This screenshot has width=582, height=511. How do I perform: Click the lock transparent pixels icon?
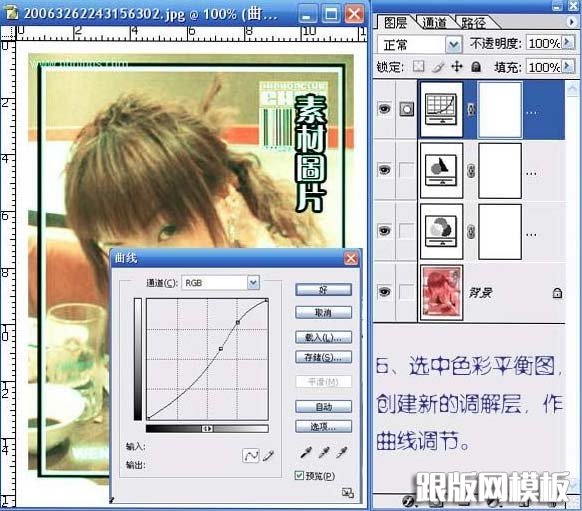click(419, 66)
